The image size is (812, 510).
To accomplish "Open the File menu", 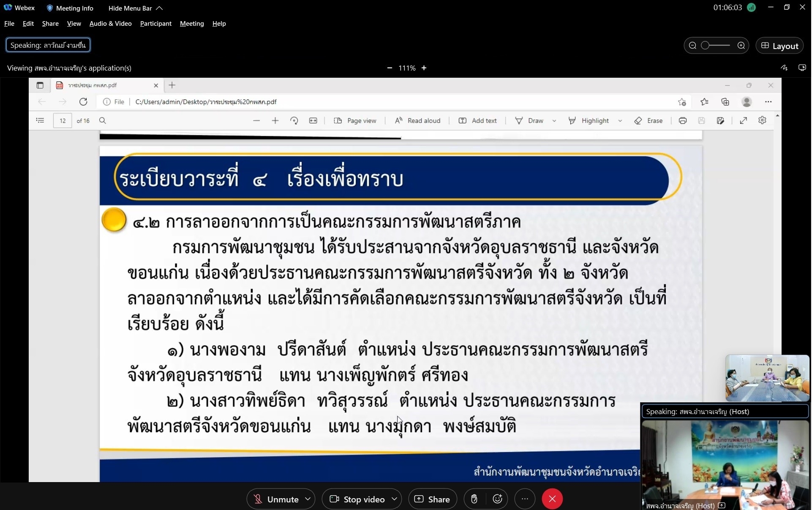I will [x=9, y=24].
